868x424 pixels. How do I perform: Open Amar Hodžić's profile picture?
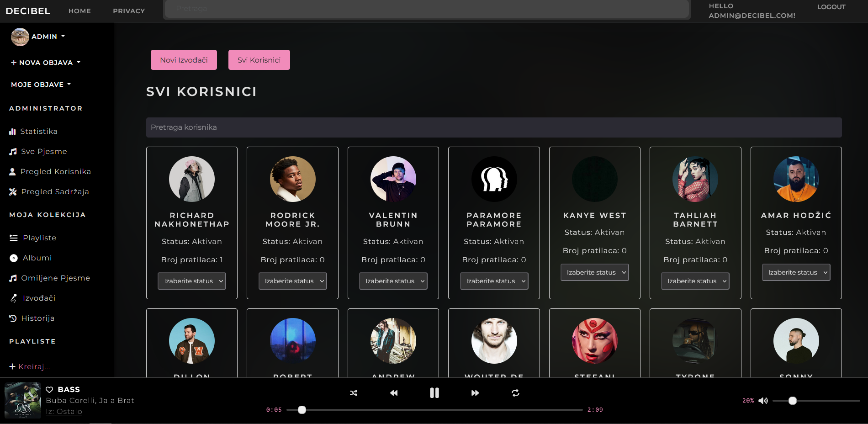(796, 179)
